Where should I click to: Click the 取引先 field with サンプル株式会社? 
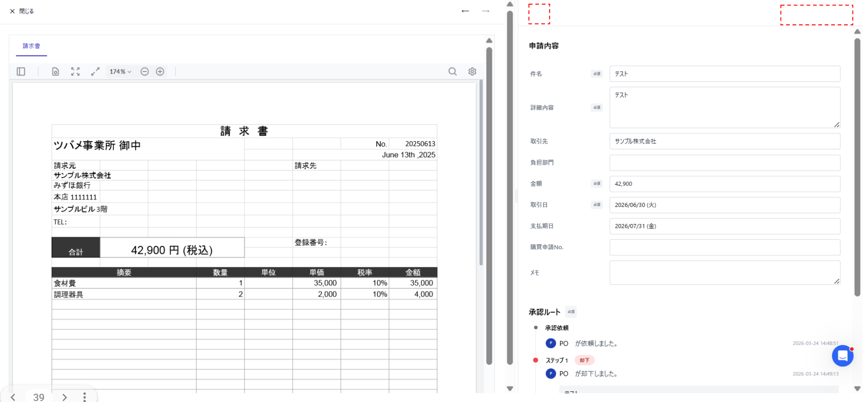[x=724, y=141]
